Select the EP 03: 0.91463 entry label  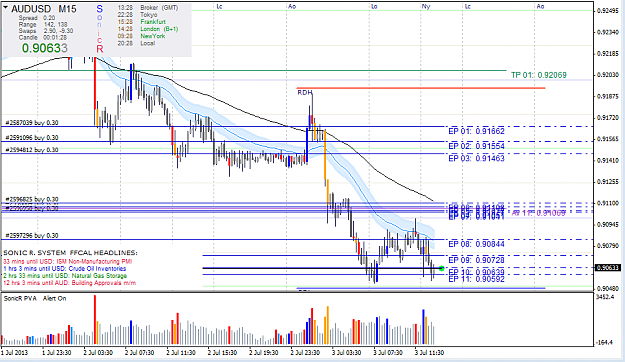(476, 158)
